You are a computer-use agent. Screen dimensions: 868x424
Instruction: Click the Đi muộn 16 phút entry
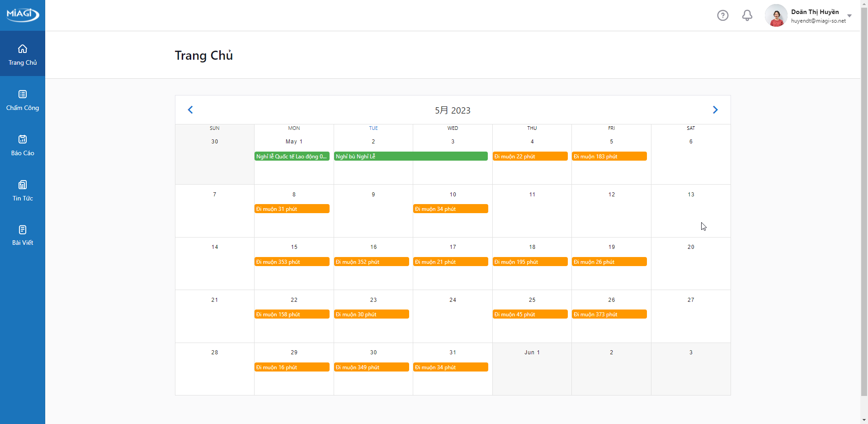click(x=292, y=367)
